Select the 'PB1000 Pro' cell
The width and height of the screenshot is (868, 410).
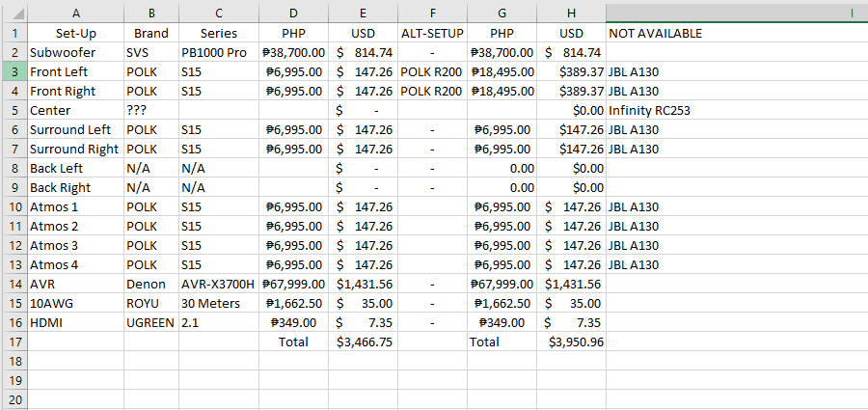coord(219,53)
